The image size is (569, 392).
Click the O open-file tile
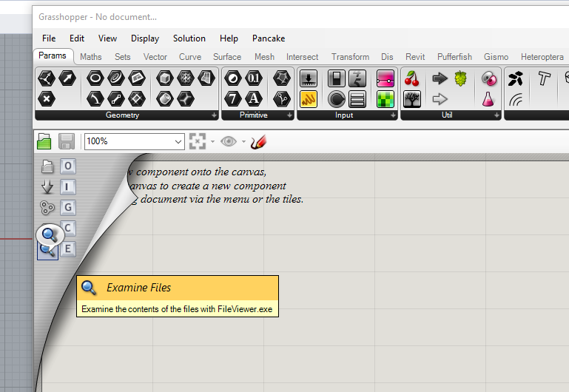click(x=68, y=166)
